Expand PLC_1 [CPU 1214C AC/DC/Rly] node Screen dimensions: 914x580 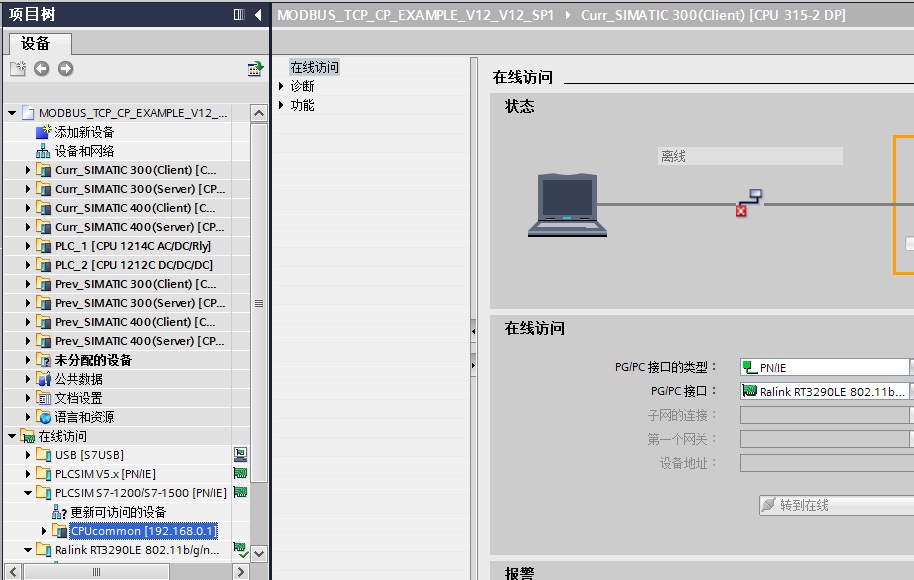[x=27, y=246]
